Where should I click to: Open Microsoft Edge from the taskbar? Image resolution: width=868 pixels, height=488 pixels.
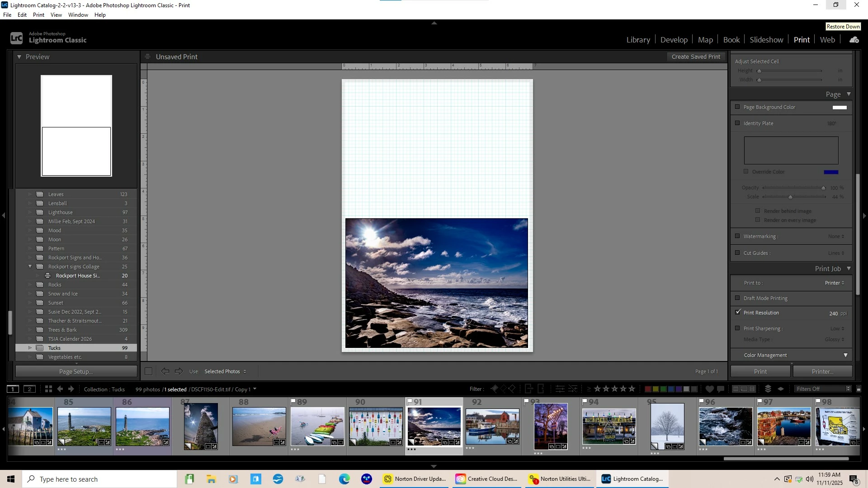tap(344, 479)
